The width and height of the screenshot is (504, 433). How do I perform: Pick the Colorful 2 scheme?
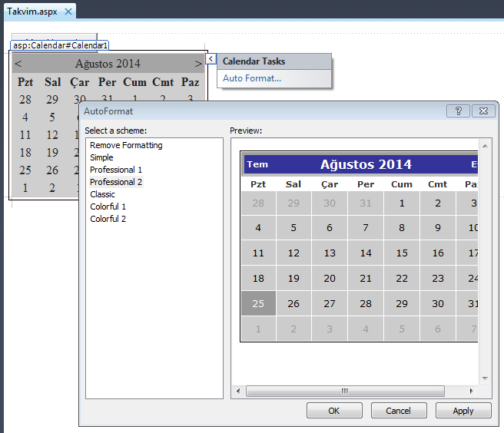tap(108, 219)
